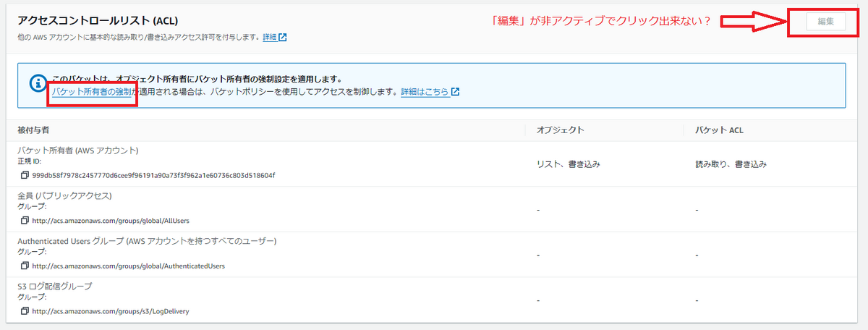Open the バケット所有者の強制 link
The image size is (868, 330).
[x=92, y=93]
